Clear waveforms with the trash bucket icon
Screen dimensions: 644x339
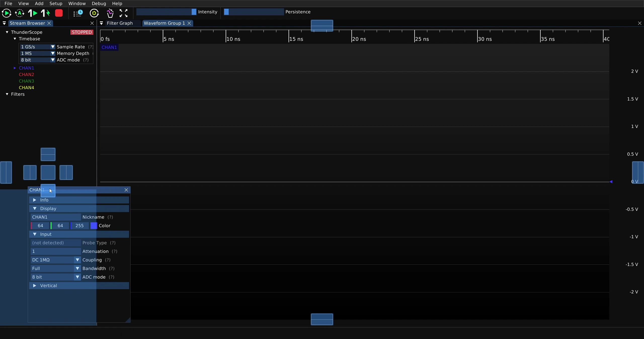[x=110, y=13]
